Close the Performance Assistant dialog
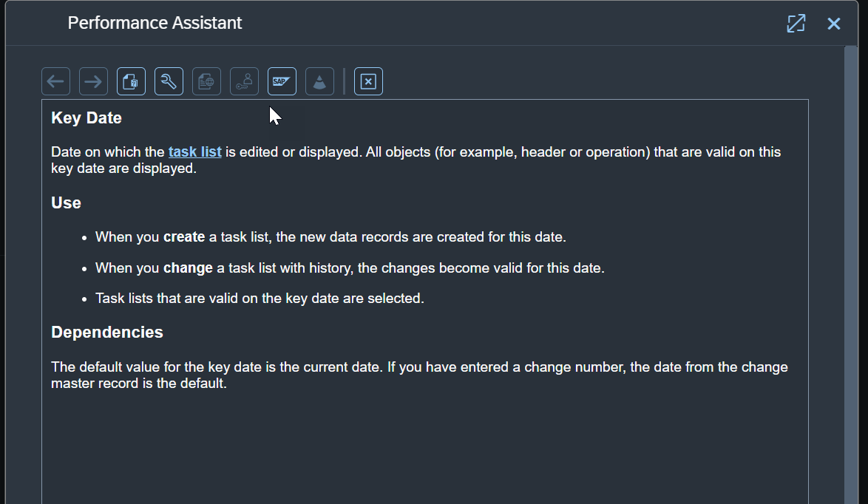The image size is (868, 504). tap(834, 23)
